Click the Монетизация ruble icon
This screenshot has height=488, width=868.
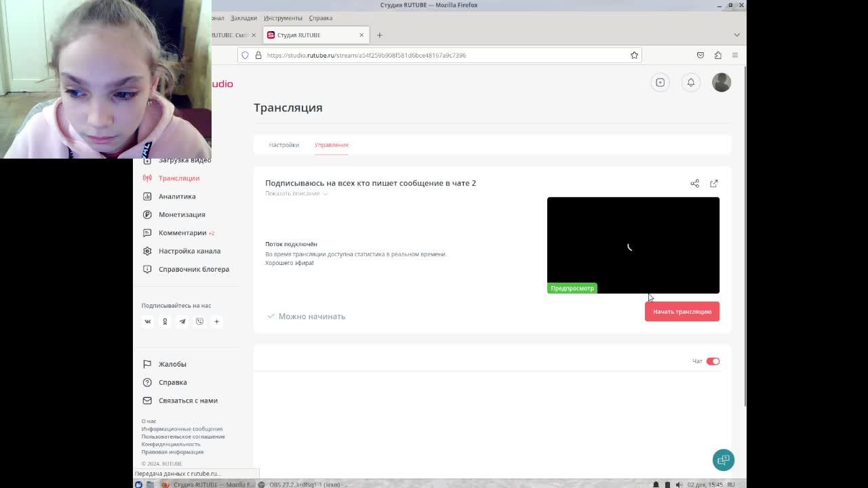tap(147, 215)
